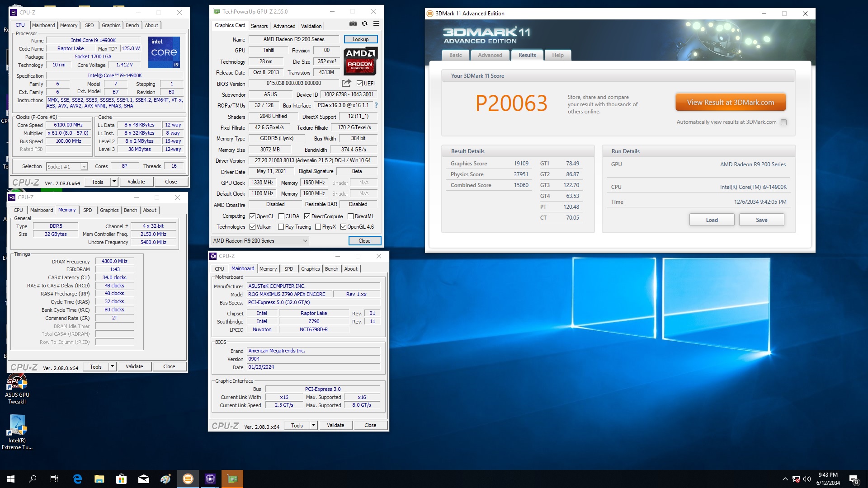Image resolution: width=868 pixels, height=488 pixels.
Task: Open File Explorer from taskbar
Action: (99, 479)
